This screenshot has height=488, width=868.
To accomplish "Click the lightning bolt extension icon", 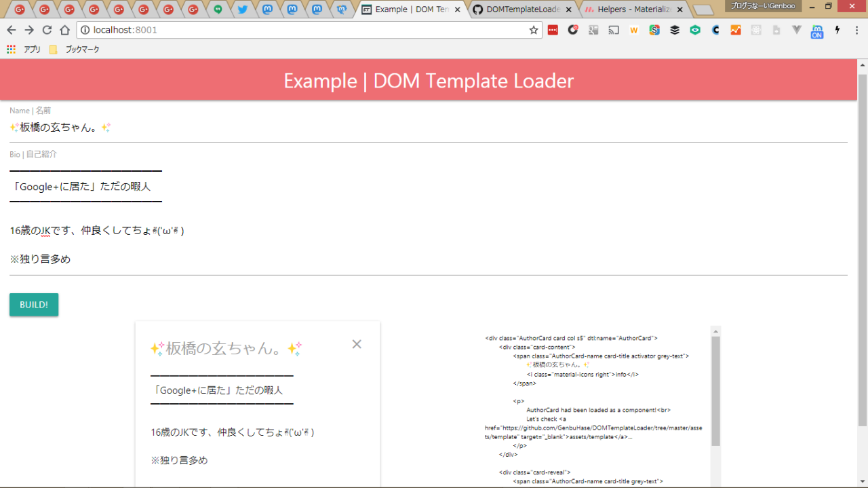I will tap(837, 30).
